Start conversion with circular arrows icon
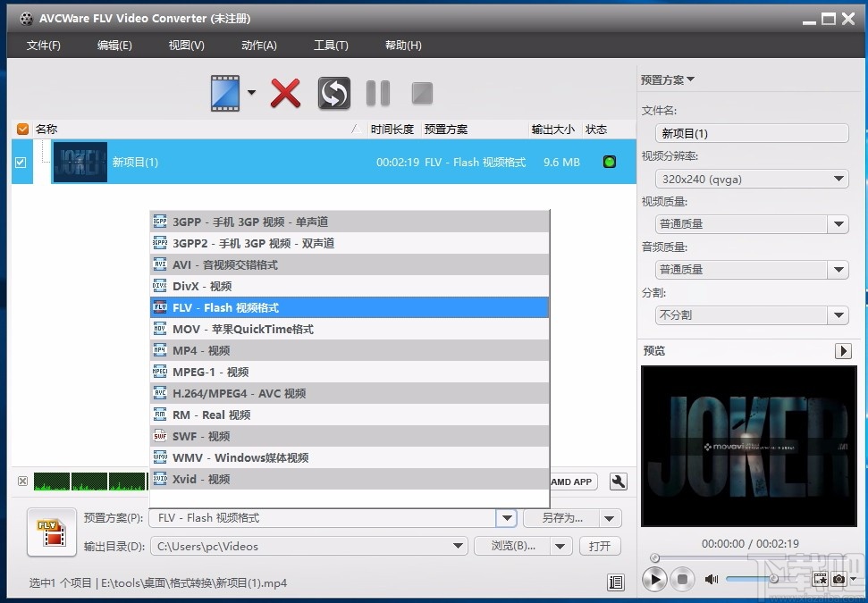868x603 pixels. tap(333, 93)
